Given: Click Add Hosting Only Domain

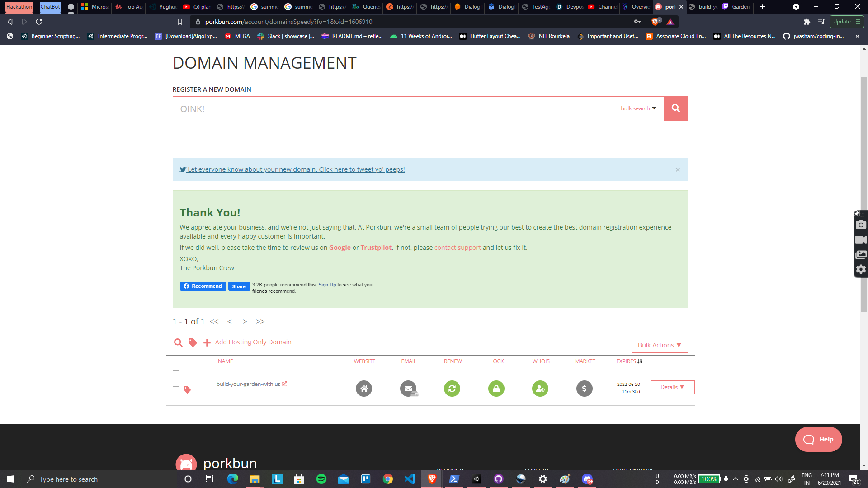Looking at the screenshot, I should pyautogui.click(x=253, y=342).
